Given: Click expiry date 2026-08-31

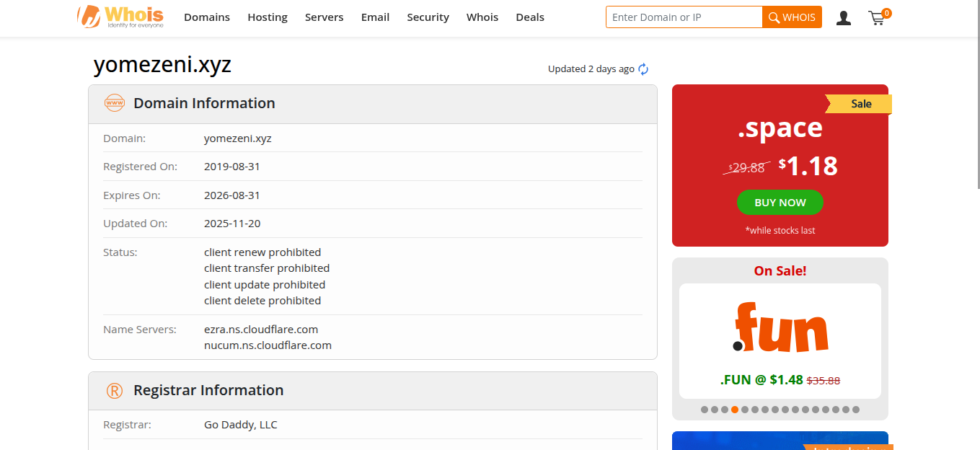Looking at the screenshot, I should point(232,195).
